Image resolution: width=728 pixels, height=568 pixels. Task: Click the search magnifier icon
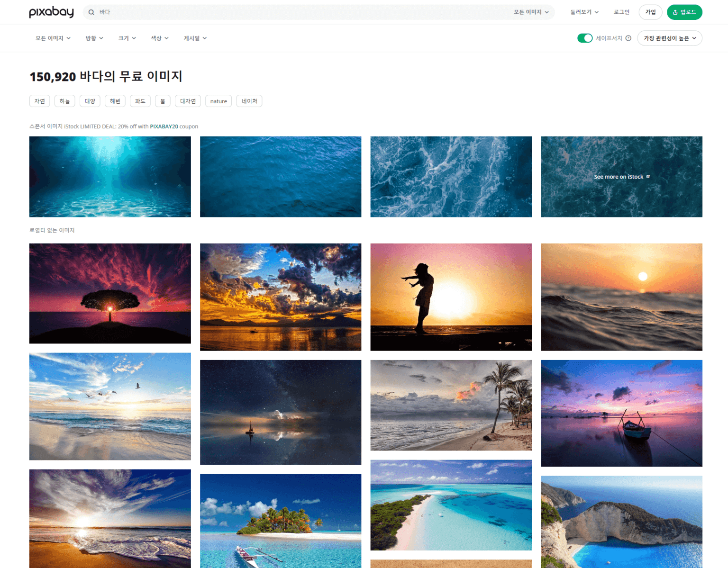point(91,12)
